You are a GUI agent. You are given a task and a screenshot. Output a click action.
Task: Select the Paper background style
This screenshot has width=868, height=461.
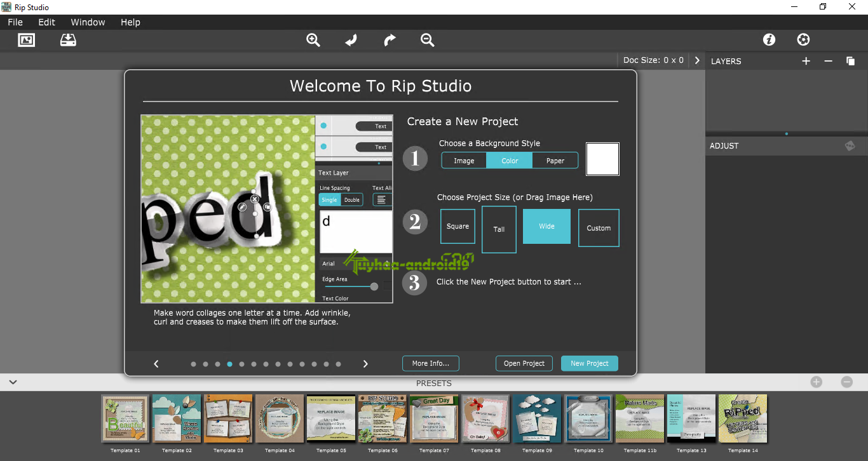pos(555,161)
